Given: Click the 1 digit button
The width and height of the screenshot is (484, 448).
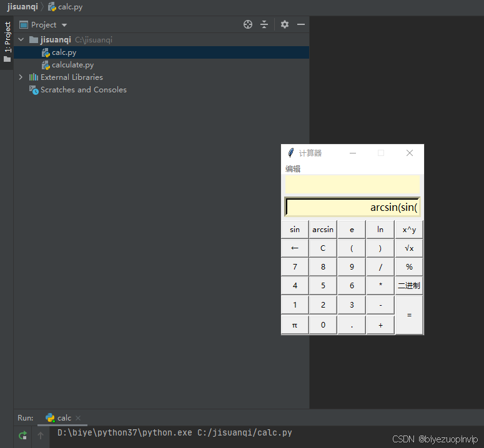Looking at the screenshot, I should [295, 305].
